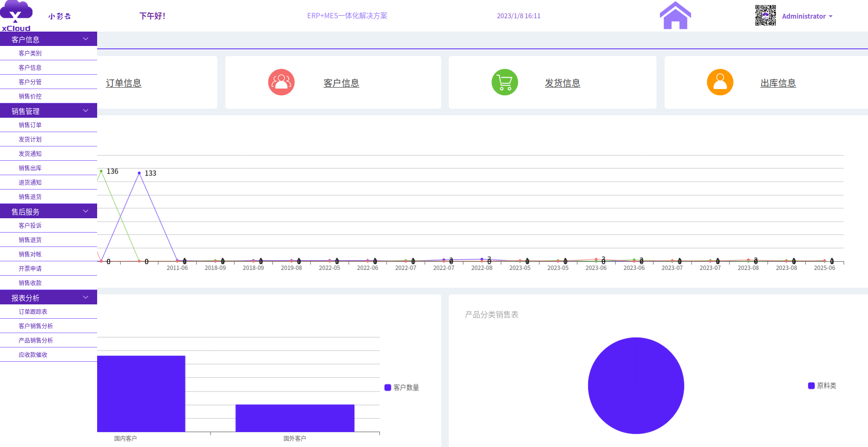The height and width of the screenshot is (447, 868).
Task: Open 销售价控 menu item
Action: click(48, 96)
